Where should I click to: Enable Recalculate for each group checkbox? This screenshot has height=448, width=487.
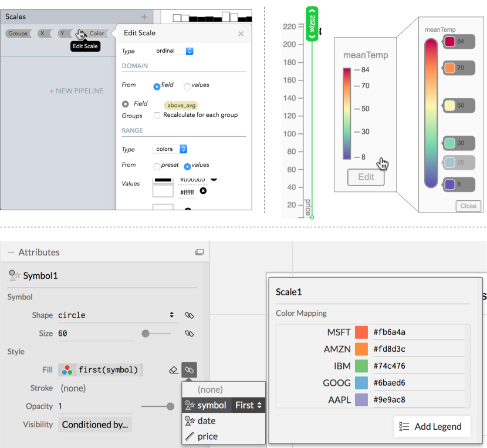coord(157,115)
